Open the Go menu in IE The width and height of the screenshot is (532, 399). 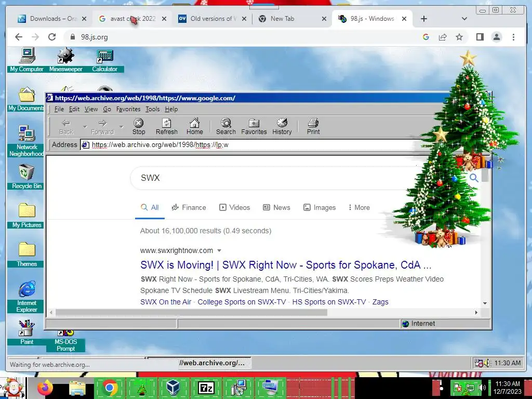[107, 109]
